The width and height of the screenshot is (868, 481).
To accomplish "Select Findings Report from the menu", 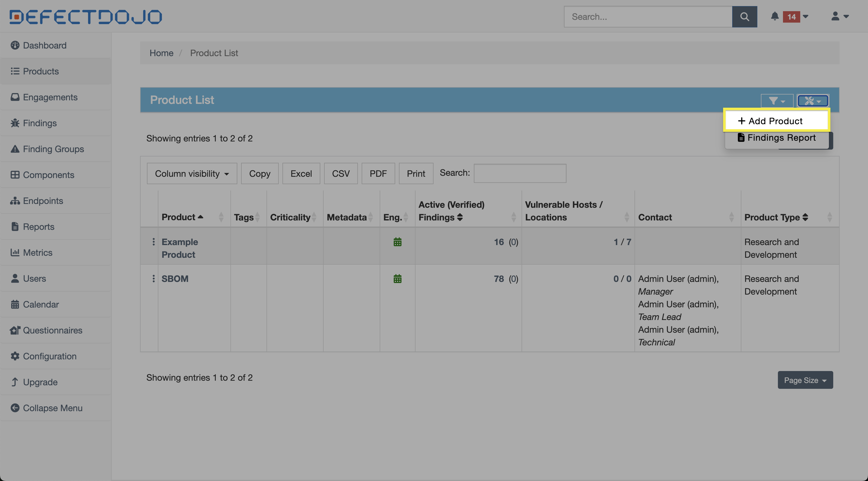I will [x=776, y=138].
